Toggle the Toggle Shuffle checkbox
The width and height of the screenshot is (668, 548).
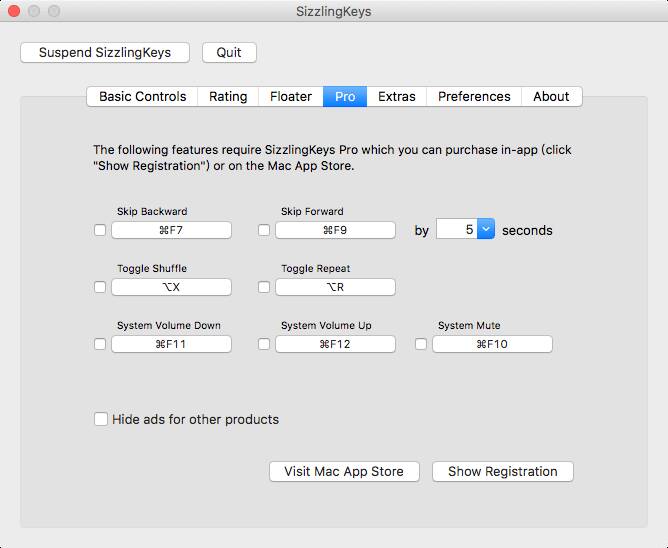(100, 287)
